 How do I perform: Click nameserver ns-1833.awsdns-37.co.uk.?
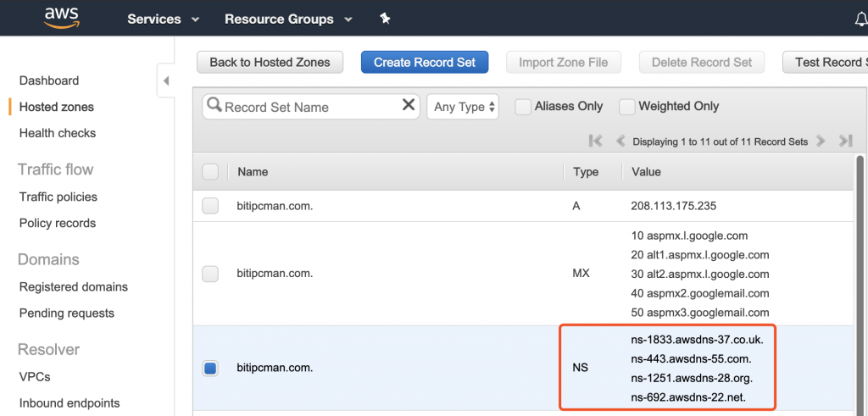(697, 340)
